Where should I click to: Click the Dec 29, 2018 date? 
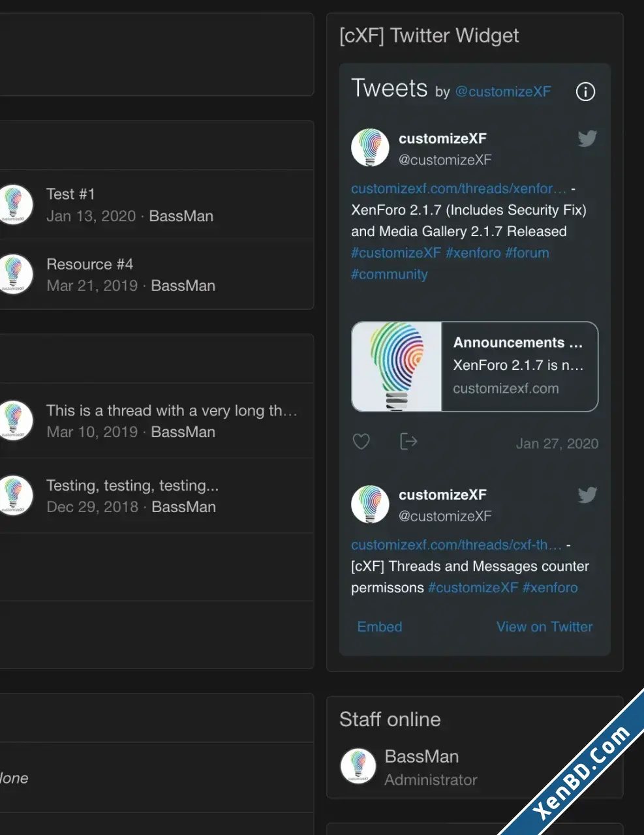click(x=93, y=507)
